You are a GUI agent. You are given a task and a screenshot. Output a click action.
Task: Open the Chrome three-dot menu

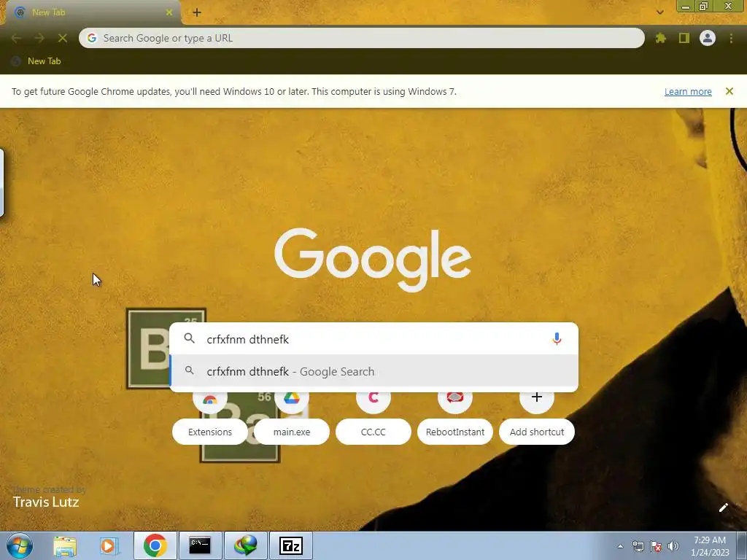(731, 38)
